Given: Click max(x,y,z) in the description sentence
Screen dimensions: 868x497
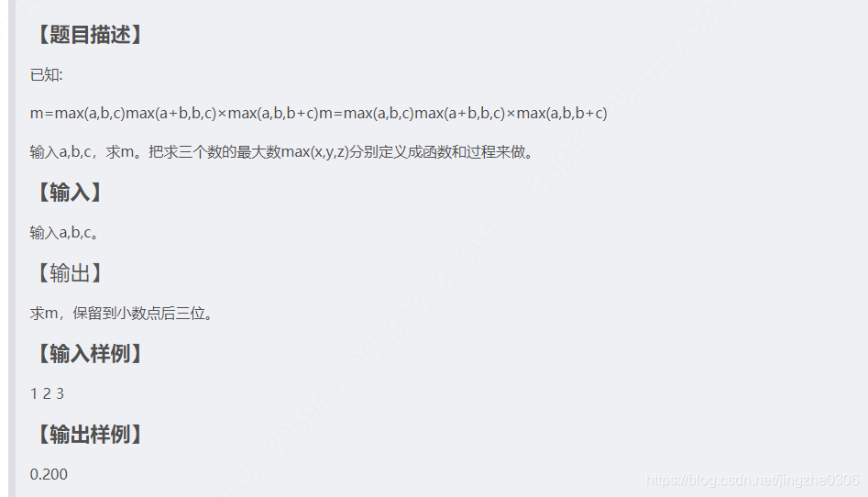Looking at the screenshot, I should tap(315, 152).
